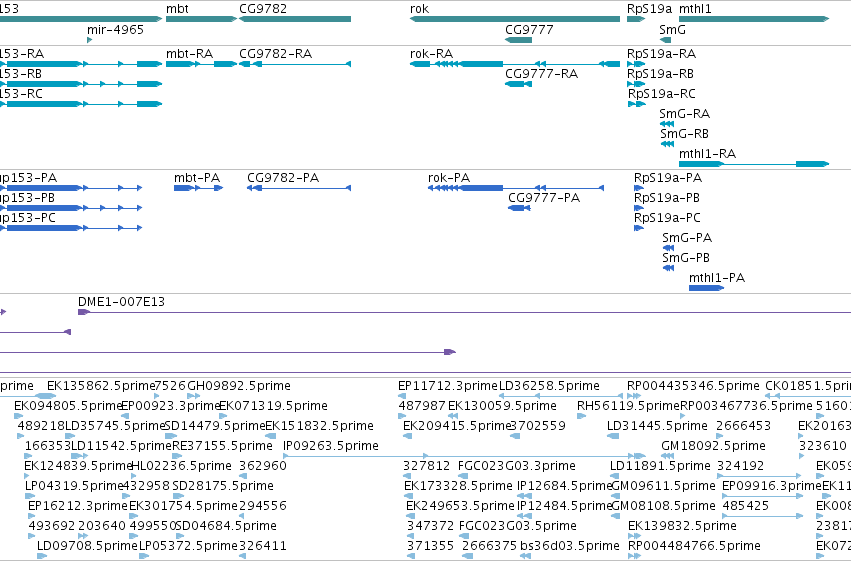Click the 3702559 EST label
The height and width of the screenshot is (561, 851).
click(x=538, y=426)
